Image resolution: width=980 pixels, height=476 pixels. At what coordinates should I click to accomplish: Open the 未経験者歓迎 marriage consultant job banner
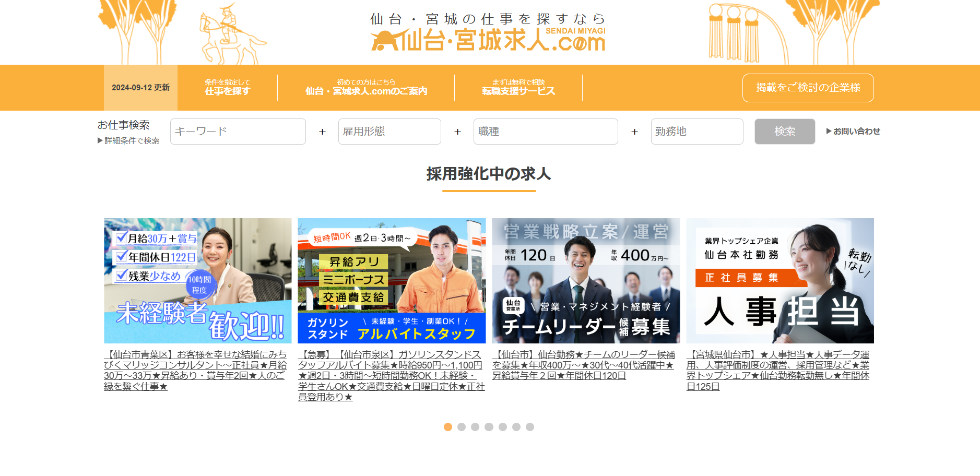[198, 280]
